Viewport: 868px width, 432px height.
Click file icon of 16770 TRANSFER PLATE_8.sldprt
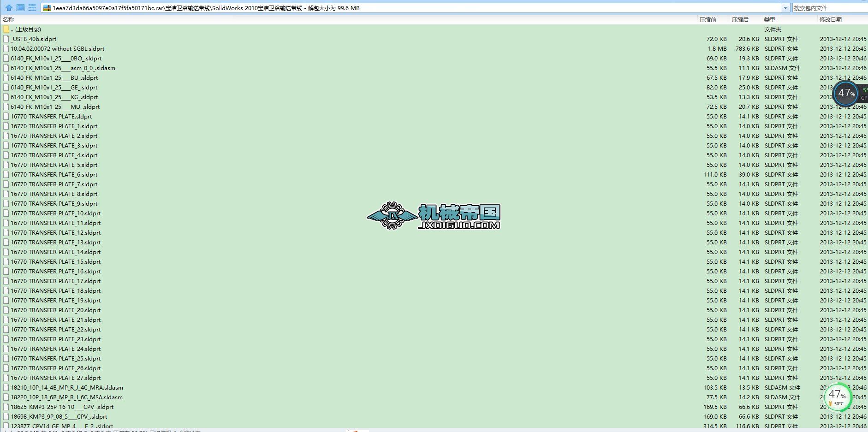click(6, 194)
